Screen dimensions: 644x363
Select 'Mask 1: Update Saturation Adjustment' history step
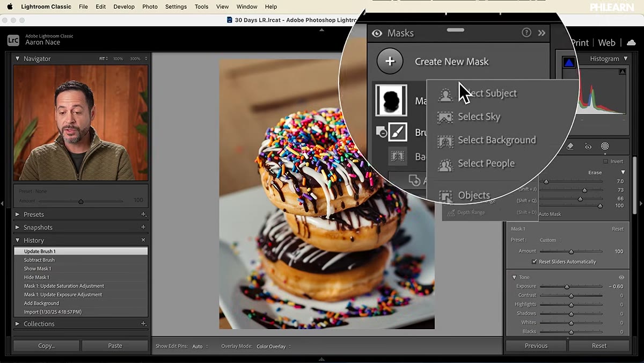80,286
